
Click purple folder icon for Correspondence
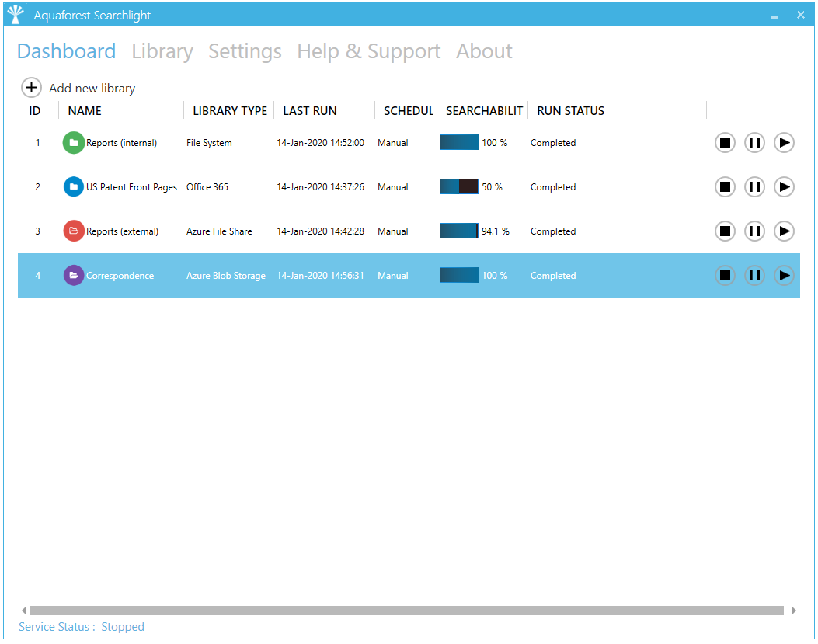pyautogui.click(x=73, y=276)
